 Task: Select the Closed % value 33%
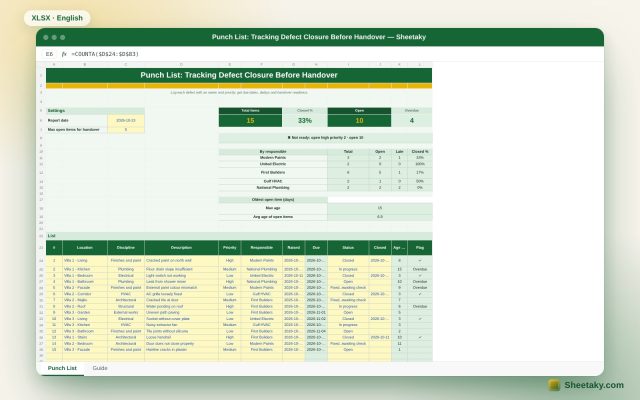[x=305, y=120]
